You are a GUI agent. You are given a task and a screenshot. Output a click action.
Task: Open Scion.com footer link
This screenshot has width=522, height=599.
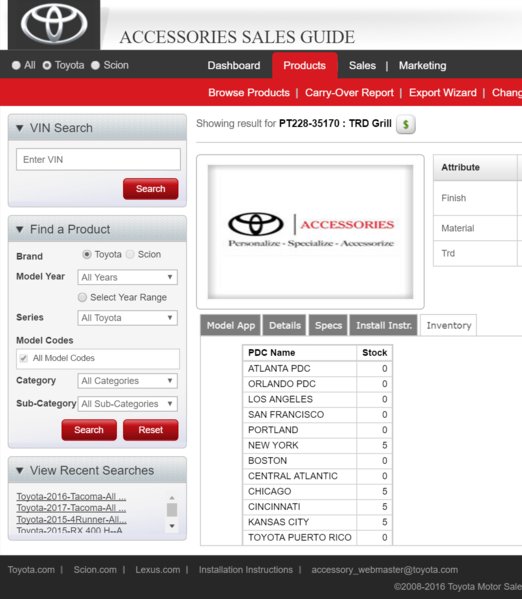tap(95, 570)
